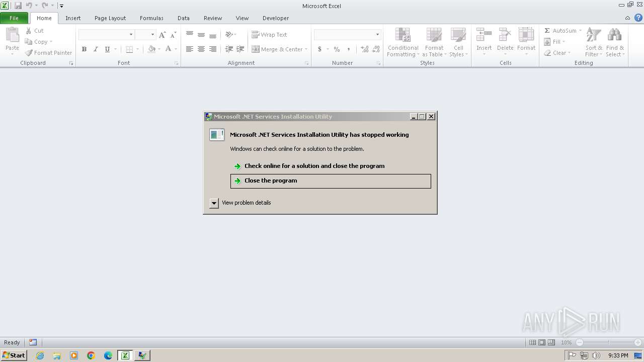Click the Increase Decimal icon
This screenshot has width=644, height=362.
(364, 49)
